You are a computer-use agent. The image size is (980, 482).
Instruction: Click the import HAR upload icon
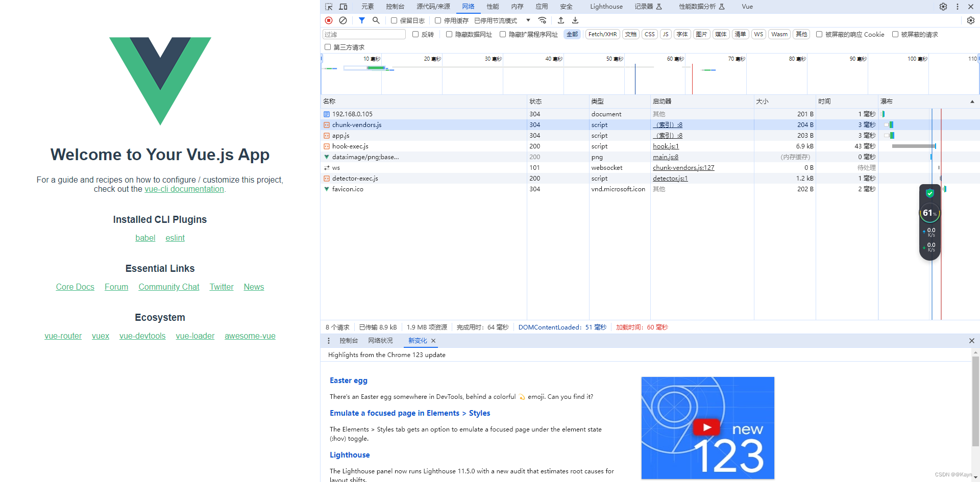coord(561,20)
